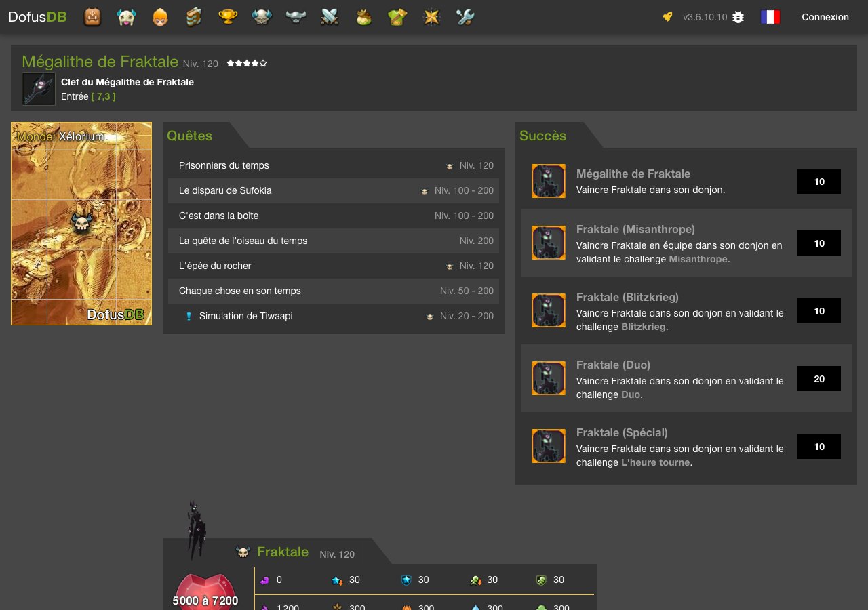Click the bold Blitzkrieg challenge word

pyautogui.click(x=644, y=327)
